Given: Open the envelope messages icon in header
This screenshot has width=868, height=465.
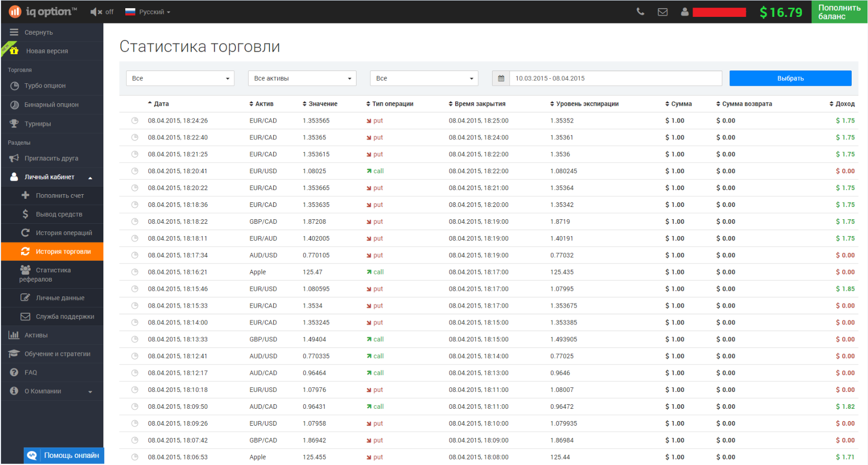Looking at the screenshot, I should pyautogui.click(x=662, y=12).
